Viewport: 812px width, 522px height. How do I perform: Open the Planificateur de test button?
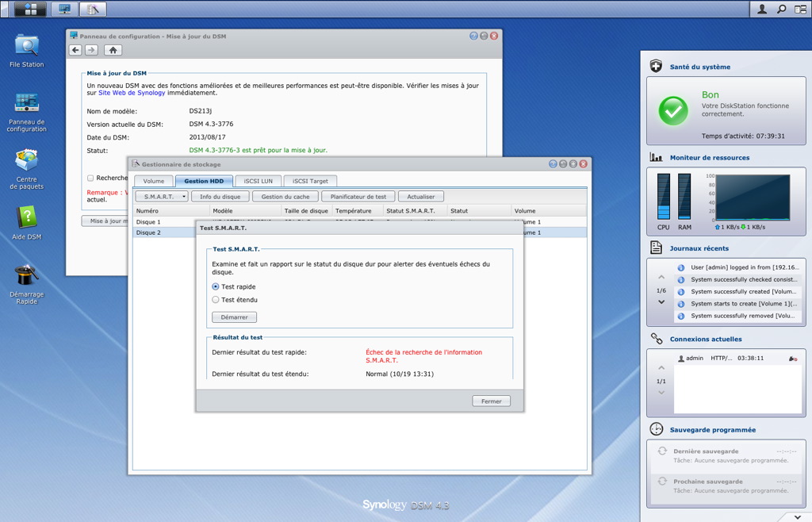coord(358,197)
